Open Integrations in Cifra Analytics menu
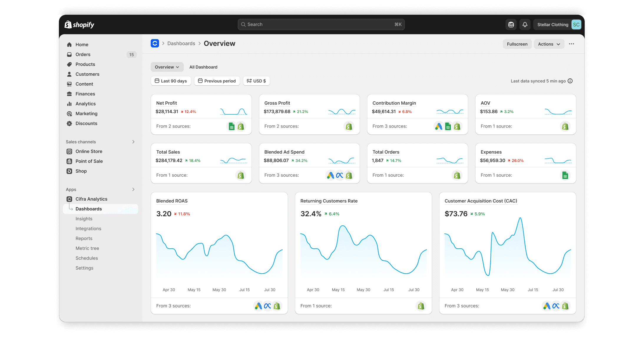Viewport: 644px width, 337px height. click(88, 229)
